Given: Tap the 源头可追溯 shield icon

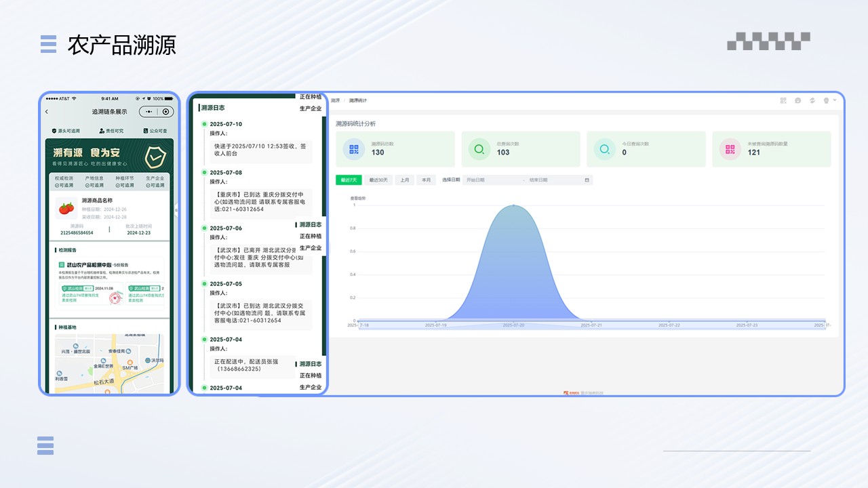Looking at the screenshot, I should (x=54, y=131).
